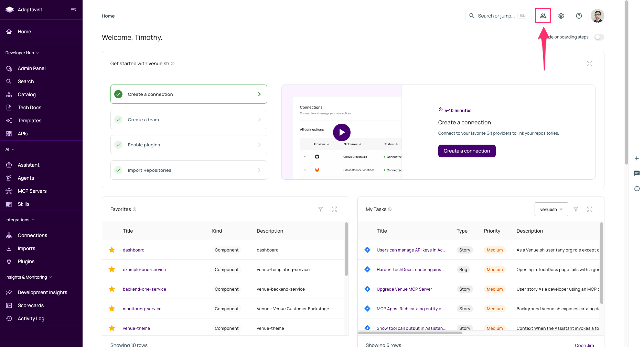The height and width of the screenshot is (347, 644).
Task: Click the Get started info icon
Action: click(x=173, y=64)
